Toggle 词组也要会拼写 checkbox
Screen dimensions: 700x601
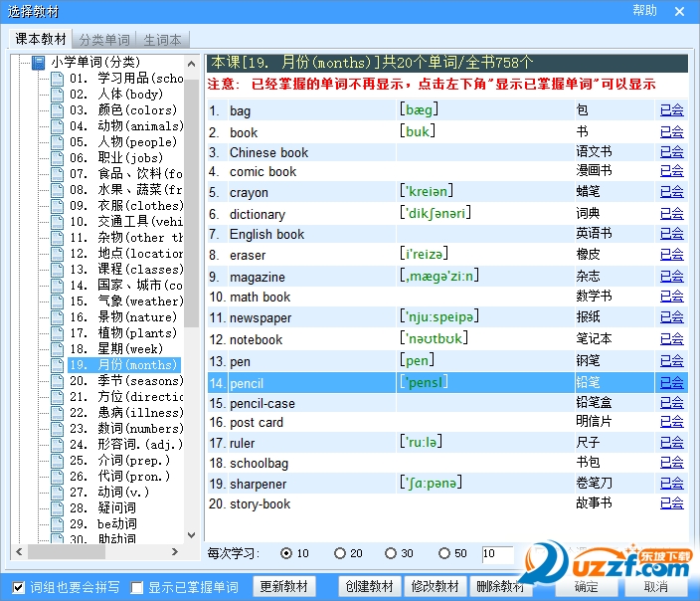coord(18,588)
